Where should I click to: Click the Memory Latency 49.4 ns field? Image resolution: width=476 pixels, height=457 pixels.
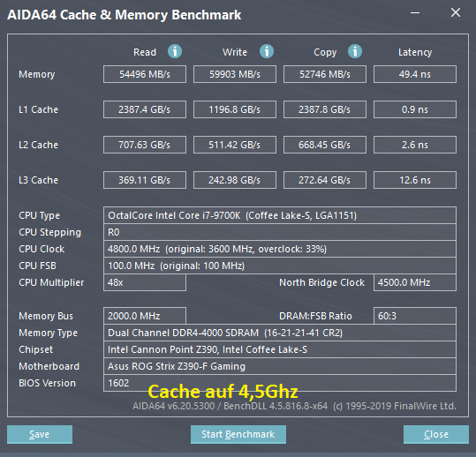click(415, 74)
